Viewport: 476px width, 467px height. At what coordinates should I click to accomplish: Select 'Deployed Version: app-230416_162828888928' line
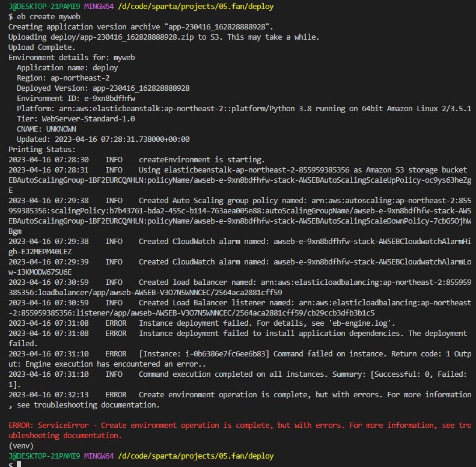[x=103, y=88]
